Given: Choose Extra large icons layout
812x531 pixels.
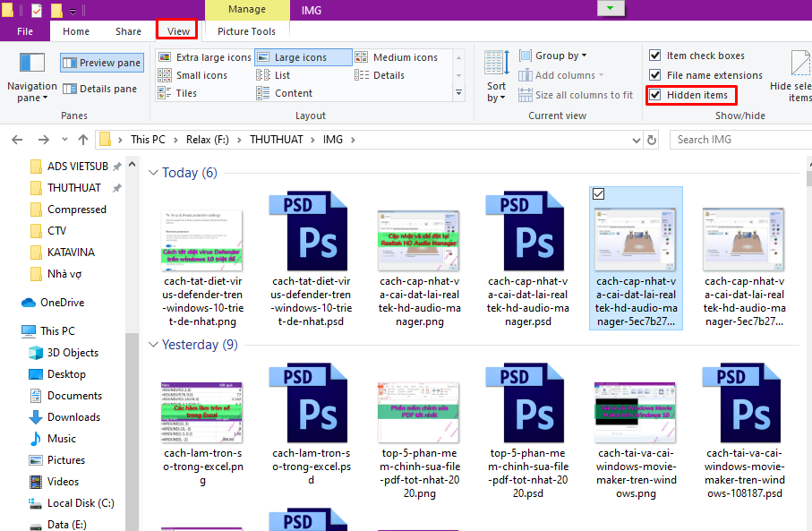Looking at the screenshot, I should [x=205, y=57].
